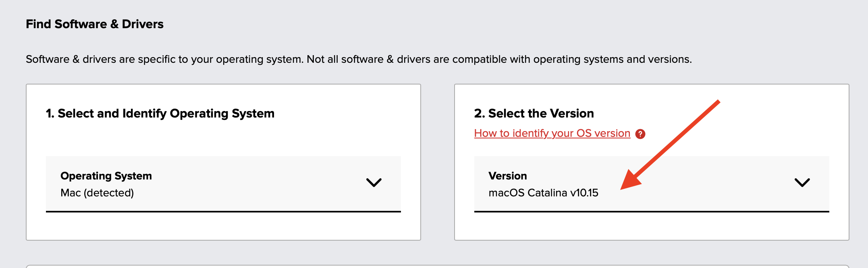Click blank space below the Version field

[651, 226]
